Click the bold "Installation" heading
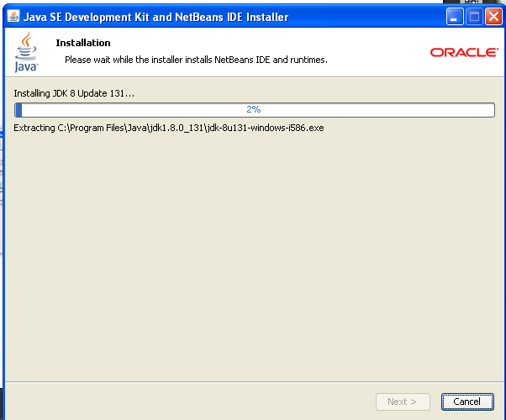Screen dimensions: 506x420 [82, 43]
